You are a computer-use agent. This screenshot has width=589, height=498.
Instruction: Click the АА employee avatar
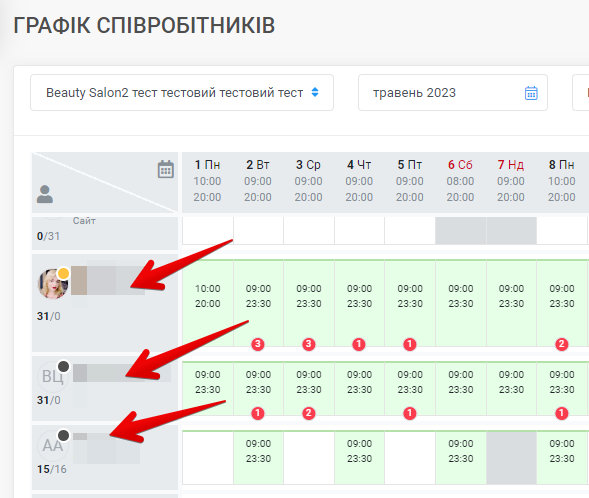click(53, 446)
